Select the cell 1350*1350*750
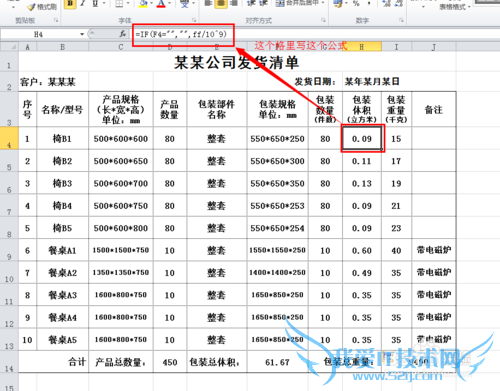The image size is (500, 391). (x=121, y=273)
